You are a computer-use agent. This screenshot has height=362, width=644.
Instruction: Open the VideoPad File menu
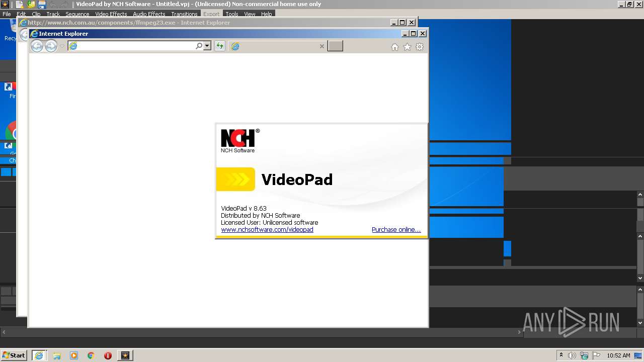(x=7, y=14)
